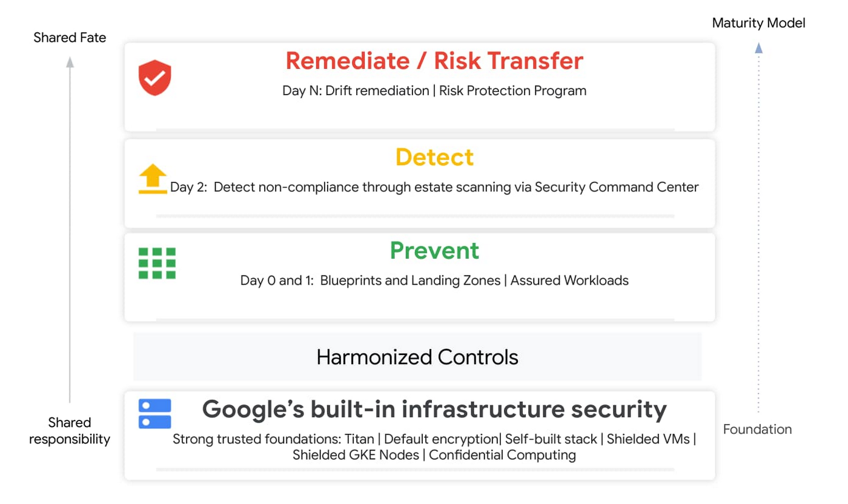Click the blue server stack icon
The image size is (848, 504).
(154, 414)
